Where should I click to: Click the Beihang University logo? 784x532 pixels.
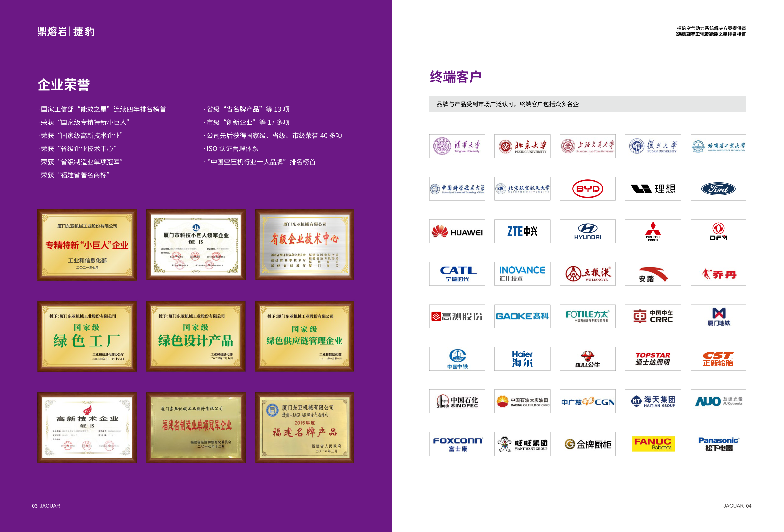[522, 189]
